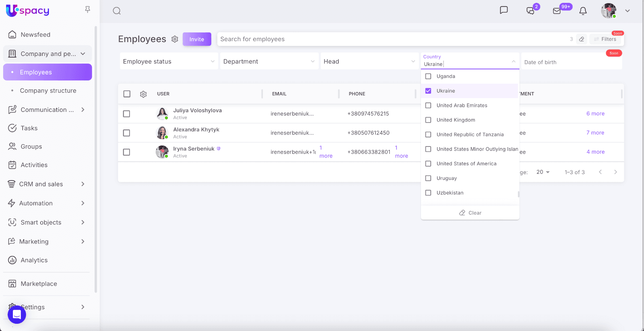Image resolution: width=644 pixels, height=331 pixels.
Task: Click Clear in the country dropdown
Action: click(x=470, y=213)
